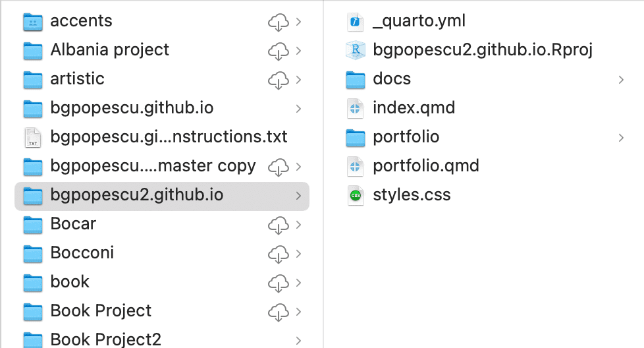Click the TXT icon of the instructions file

click(33, 137)
